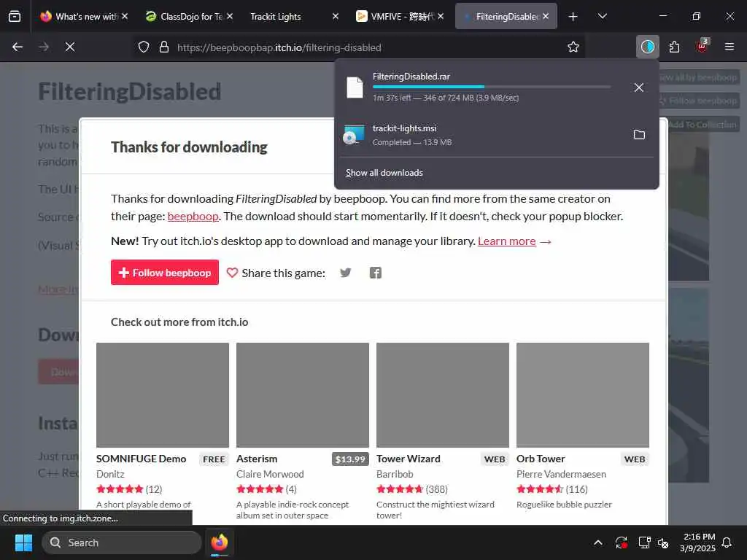Image resolution: width=747 pixels, height=560 pixels.
Task: Click the network tray icon
Action: (x=644, y=542)
